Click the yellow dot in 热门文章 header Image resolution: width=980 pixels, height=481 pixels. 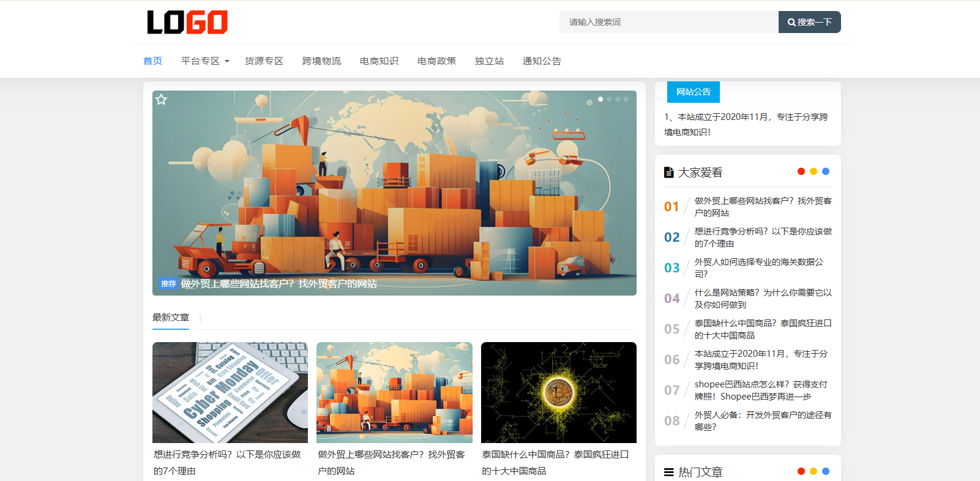[814, 471]
